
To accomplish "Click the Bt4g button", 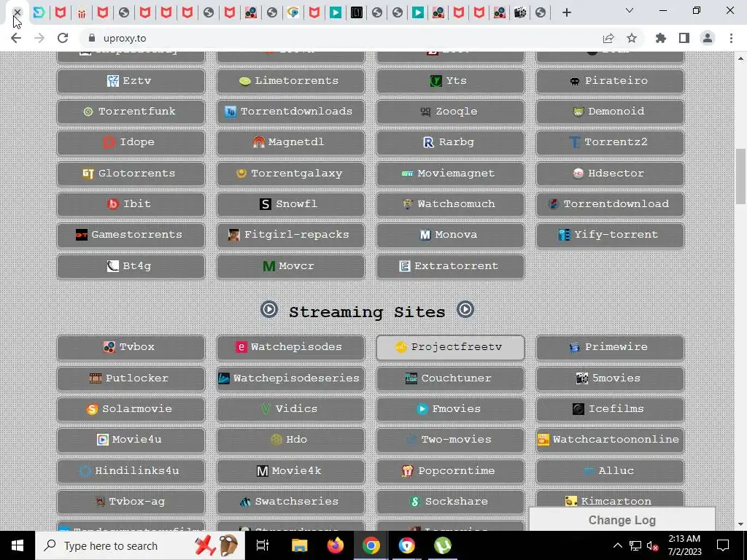I will pos(131,266).
